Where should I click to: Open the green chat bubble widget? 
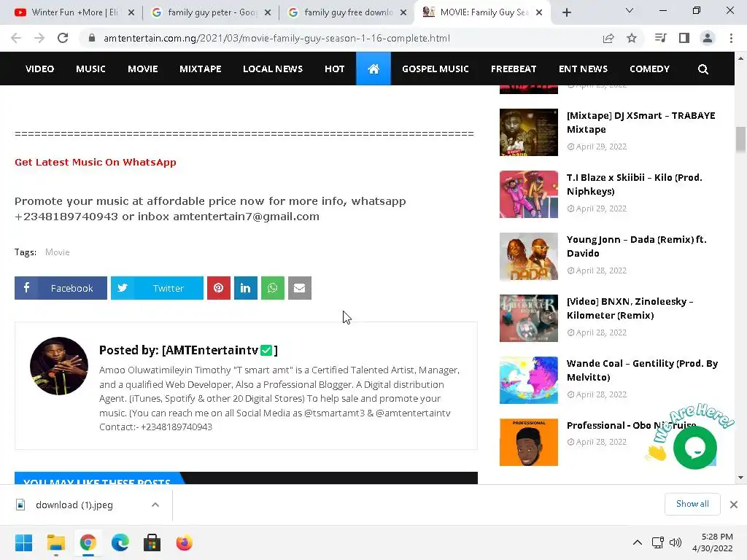694,448
